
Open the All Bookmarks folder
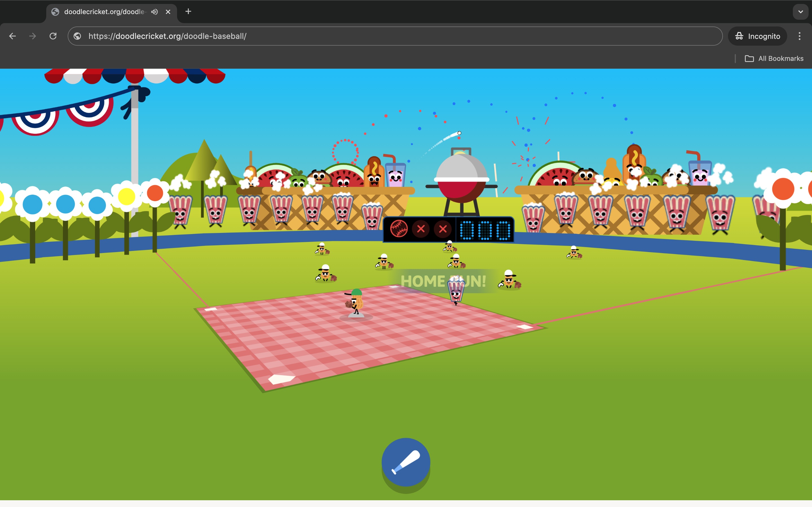pyautogui.click(x=774, y=58)
